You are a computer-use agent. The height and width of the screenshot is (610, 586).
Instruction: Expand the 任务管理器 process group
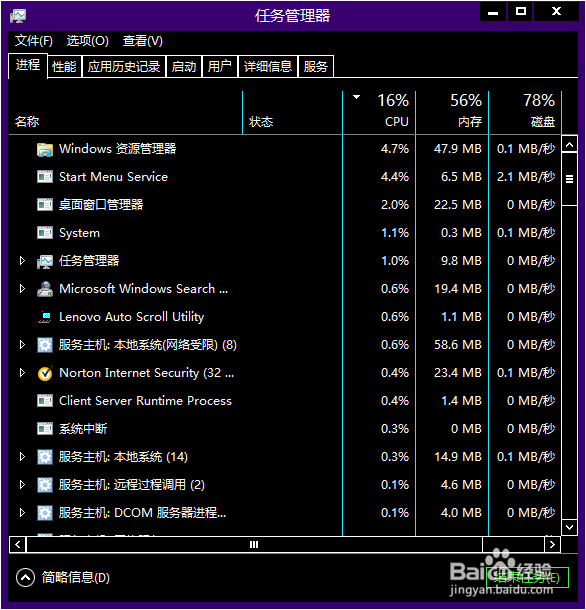22,261
